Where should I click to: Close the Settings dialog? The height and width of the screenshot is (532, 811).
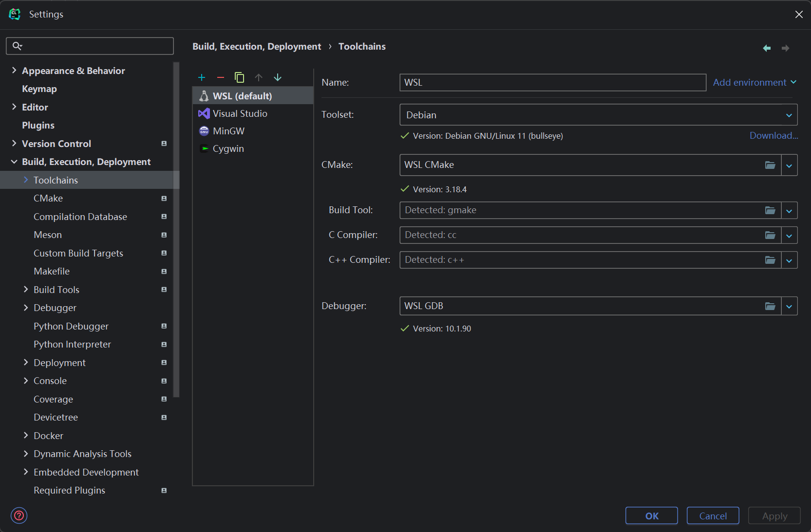tap(799, 14)
